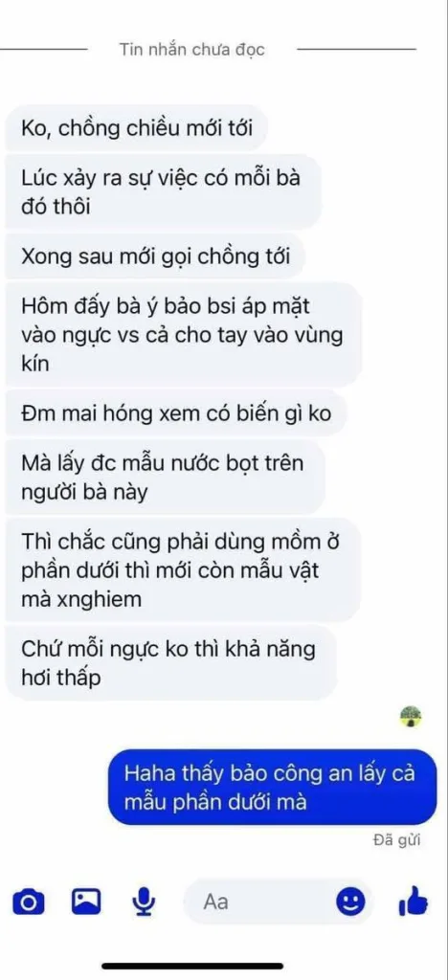Screen dimensions: 448x980
Task: Tap the small read-receipt avatar
Action: click(x=410, y=717)
